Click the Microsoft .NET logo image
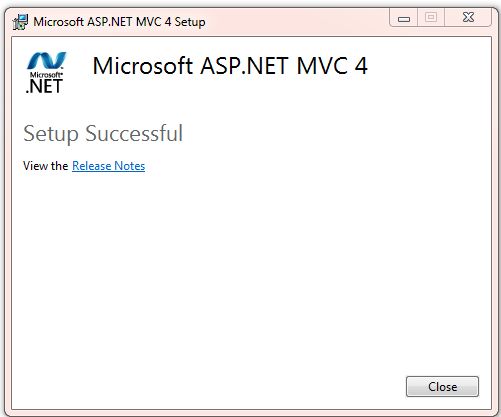The width and height of the screenshot is (501, 417). point(46,72)
